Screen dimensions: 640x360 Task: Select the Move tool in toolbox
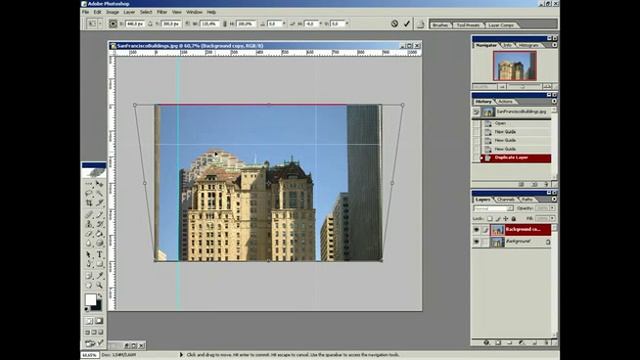[x=99, y=184]
